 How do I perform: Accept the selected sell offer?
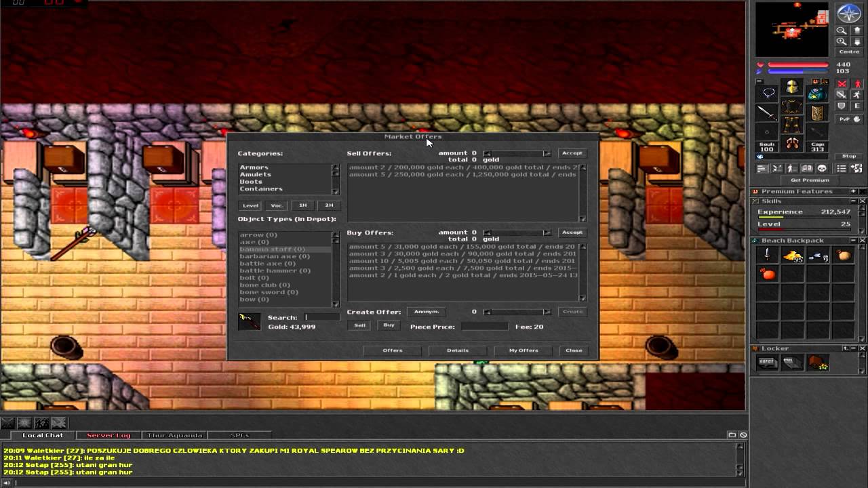(x=572, y=153)
